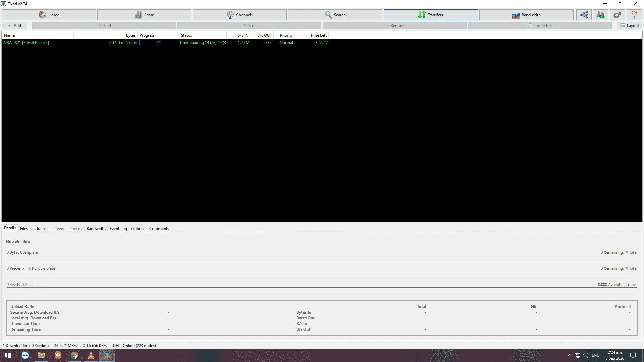The width and height of the screenshot is (644, 362).
Task: Click the users/friends icon in toolbar
Action: (x=601, y=15)
